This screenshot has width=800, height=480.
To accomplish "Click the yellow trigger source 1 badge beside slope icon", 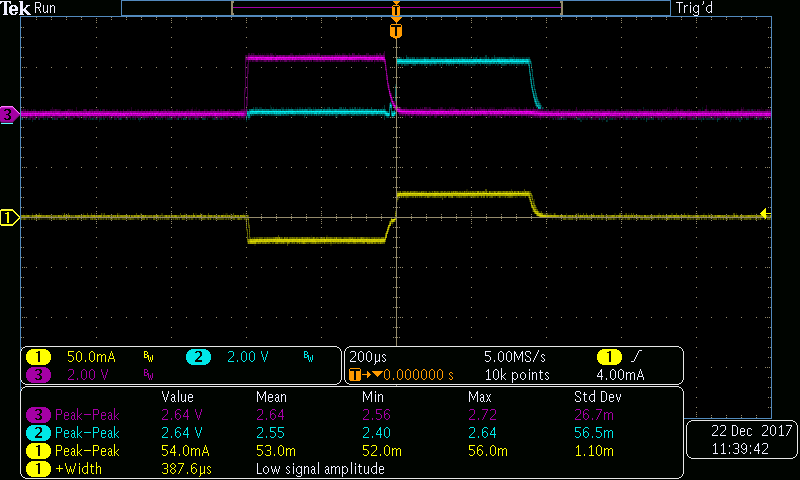I will pyautogui.click(x=609, y=357).
